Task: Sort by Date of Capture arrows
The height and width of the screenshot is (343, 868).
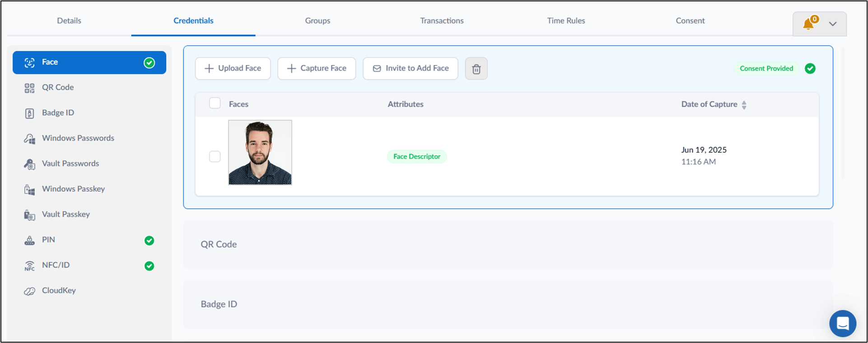Action: pyautogui.click(x=744, y=105)
